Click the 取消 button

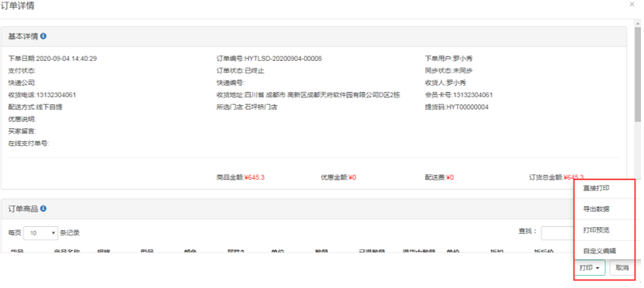pos(622,268)
